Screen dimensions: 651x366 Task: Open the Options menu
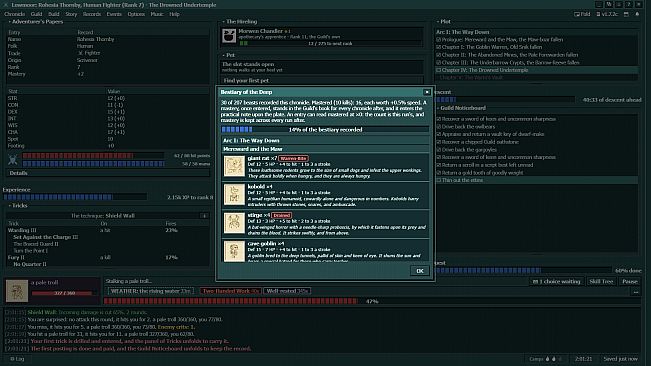[136, 14]
